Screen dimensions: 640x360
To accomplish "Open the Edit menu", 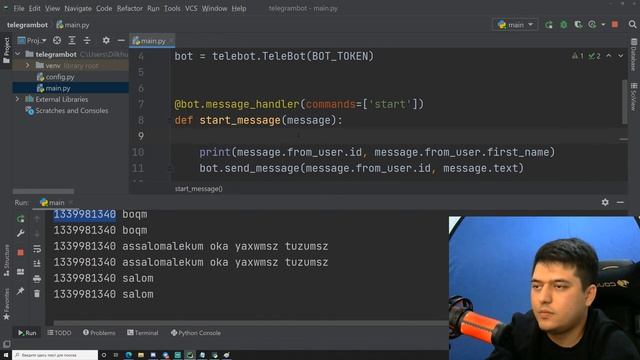I will [34, 8].
